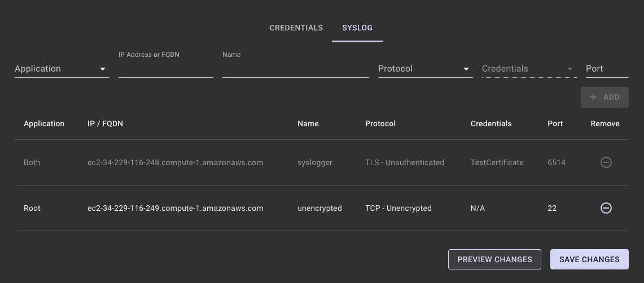Remove the unencrypted syslog entry

(x=606, y=208)
